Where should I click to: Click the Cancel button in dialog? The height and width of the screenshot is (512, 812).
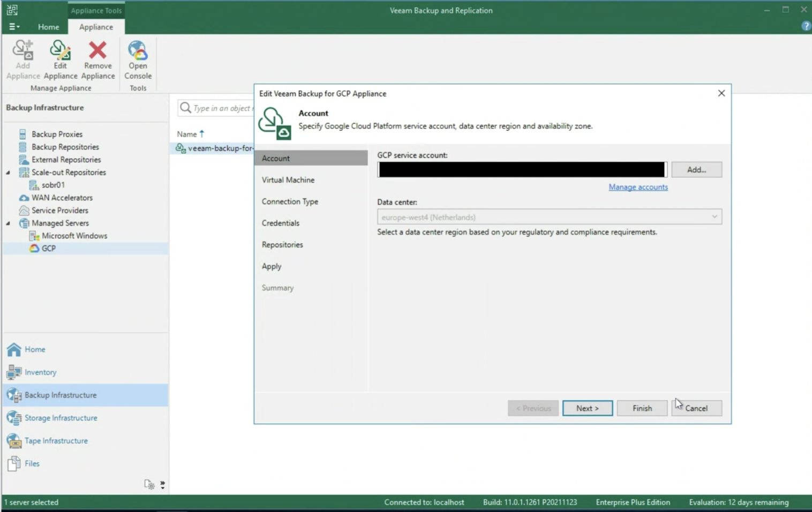[x=696, y=408]
